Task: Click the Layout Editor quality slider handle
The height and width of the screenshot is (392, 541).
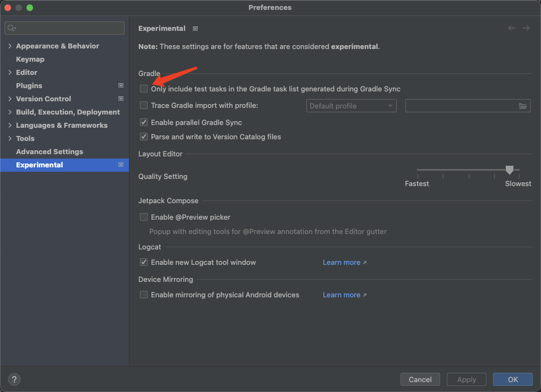Action: tap(510, 170)
